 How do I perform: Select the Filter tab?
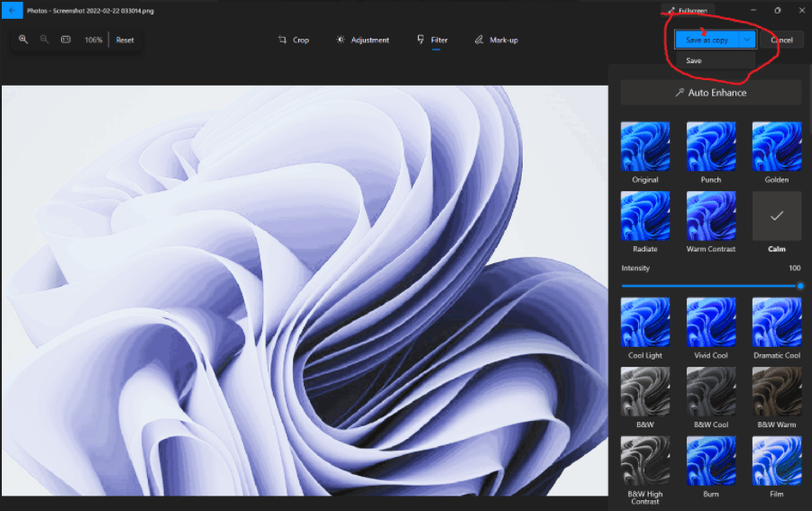433,40
